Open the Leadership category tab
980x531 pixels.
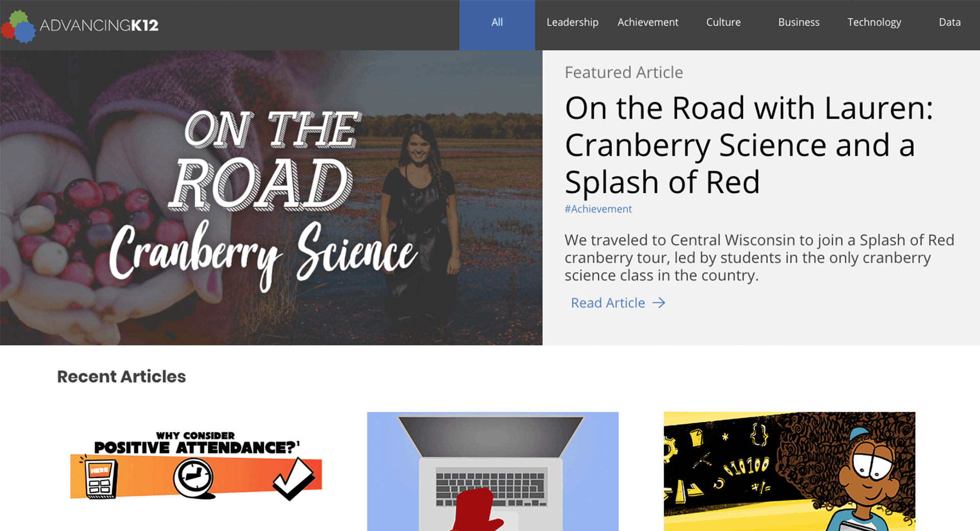572,22
